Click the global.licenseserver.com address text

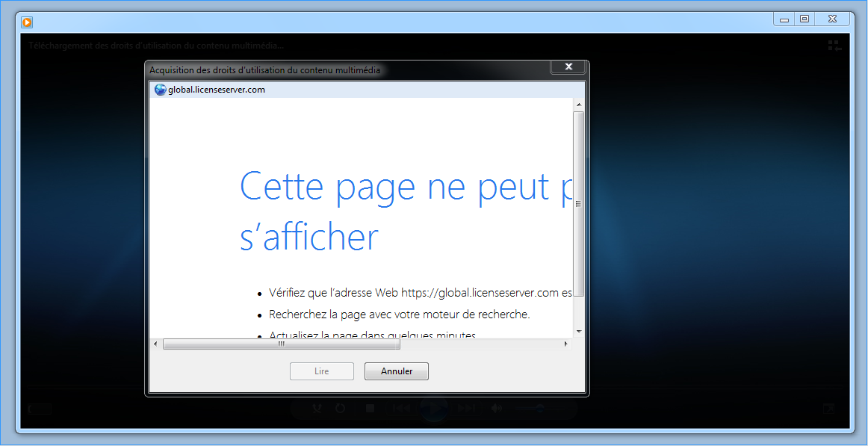click(217, 90)
